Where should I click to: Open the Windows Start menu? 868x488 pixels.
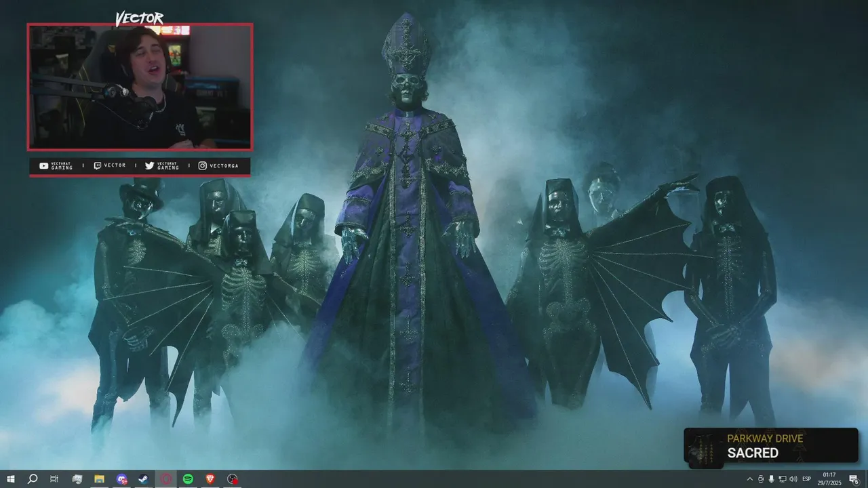11,479
